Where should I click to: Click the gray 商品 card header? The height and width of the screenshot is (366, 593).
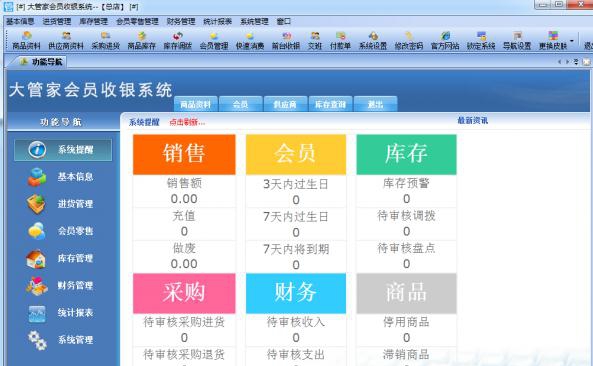point(406,293)
